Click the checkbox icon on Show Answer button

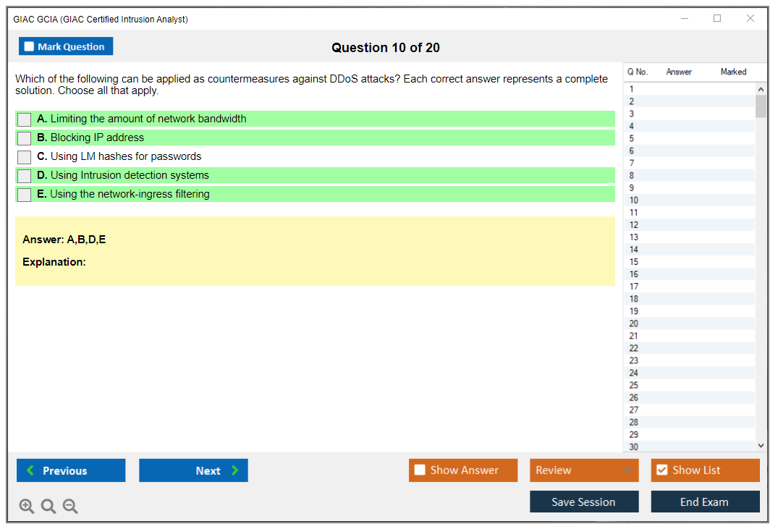click(420, 470)
